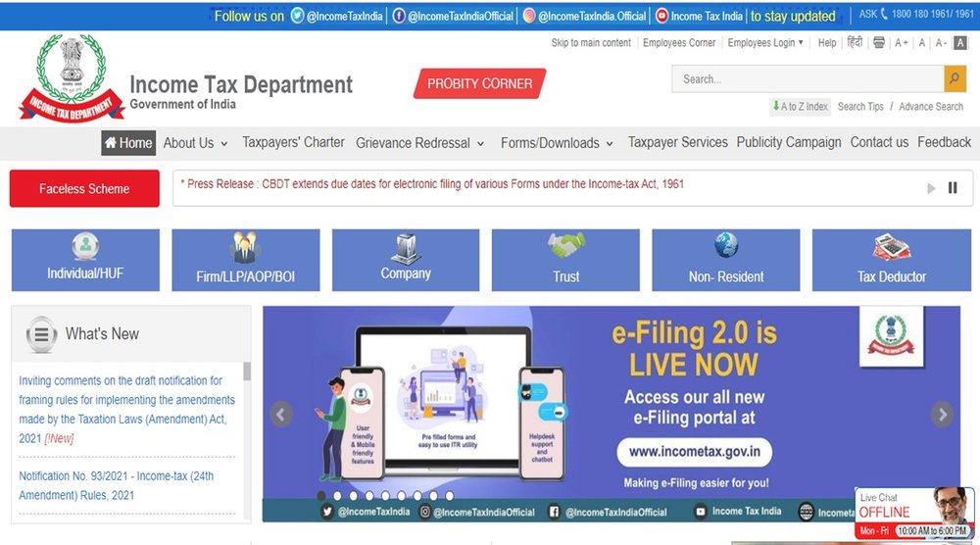The width and height of the screenshot is (980, 545).
Task: Select the Company taxpayer tile
Action: click(406, 260)
